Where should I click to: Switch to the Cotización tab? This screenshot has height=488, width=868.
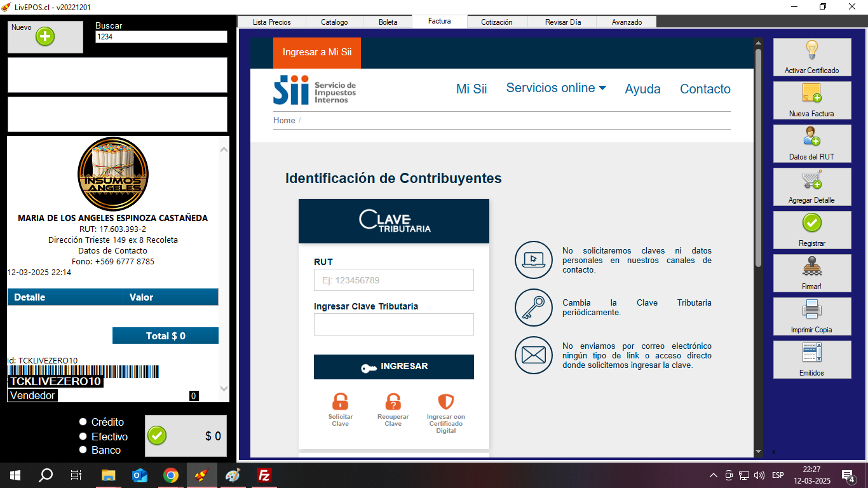click(497, 22)
